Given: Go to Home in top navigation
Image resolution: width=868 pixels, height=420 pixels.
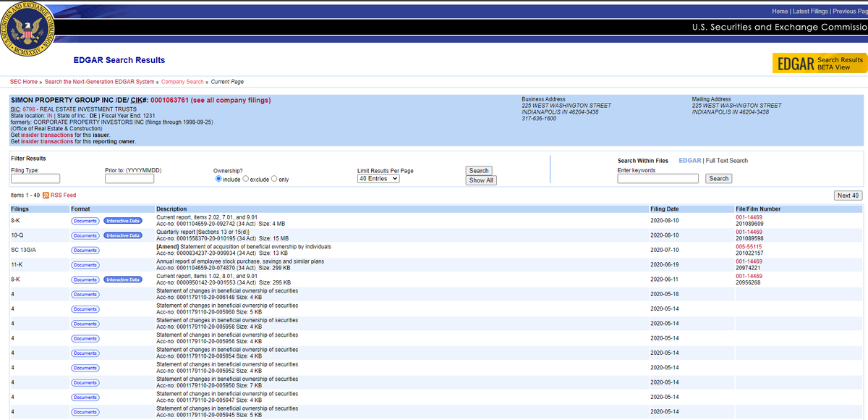Looking at the screenshot, I should (x=780, y=11).
